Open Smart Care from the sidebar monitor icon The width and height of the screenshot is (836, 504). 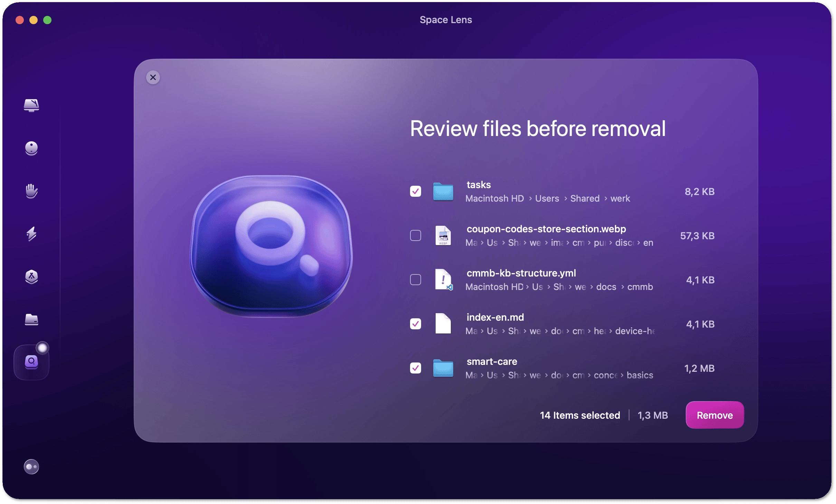[31, 105]
